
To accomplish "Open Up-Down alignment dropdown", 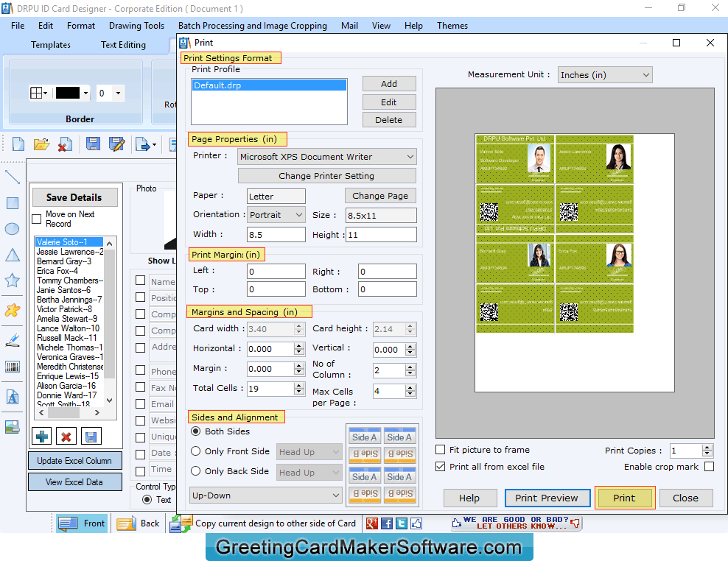I will [x=266, y=495].
